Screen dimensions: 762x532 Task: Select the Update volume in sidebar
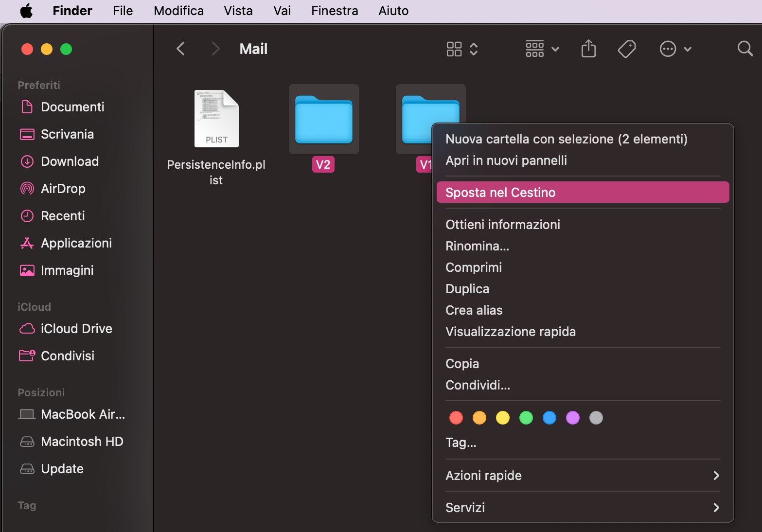tap(62, 469)
